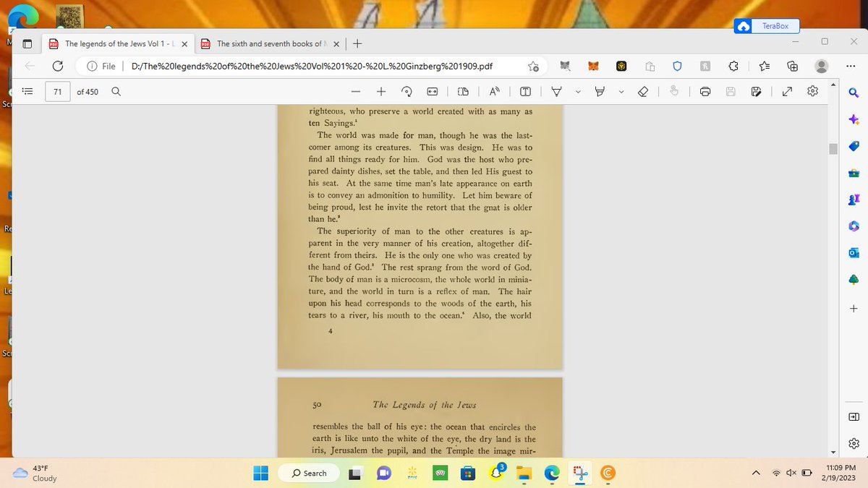The width and height of the screenshot is (868, 488).
Task: Open the tab actions menu
Action: [x=27, y=43]
